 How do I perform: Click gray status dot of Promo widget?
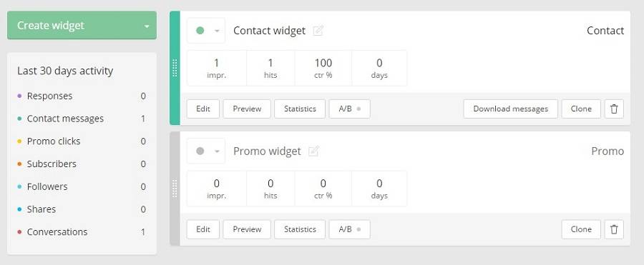coord(200,151)
